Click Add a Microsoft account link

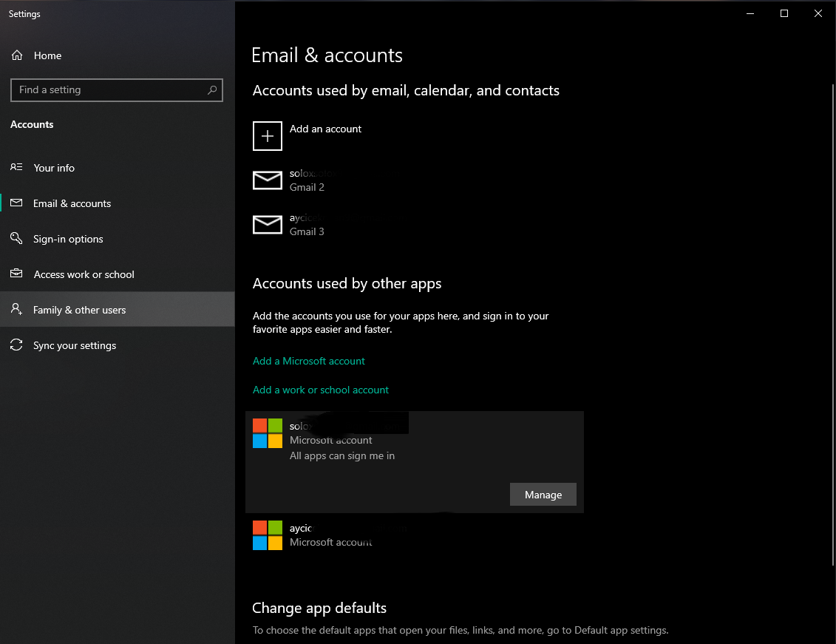point(309,361)
